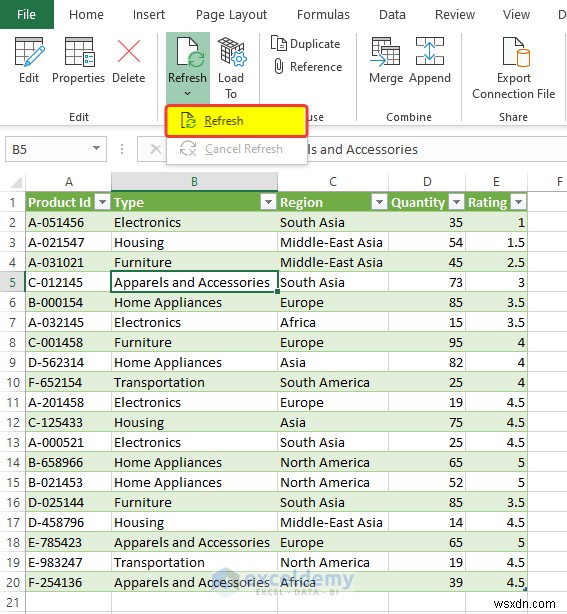Click Africa region cell in row 7
Screen dimensions: 567x614
333,322
